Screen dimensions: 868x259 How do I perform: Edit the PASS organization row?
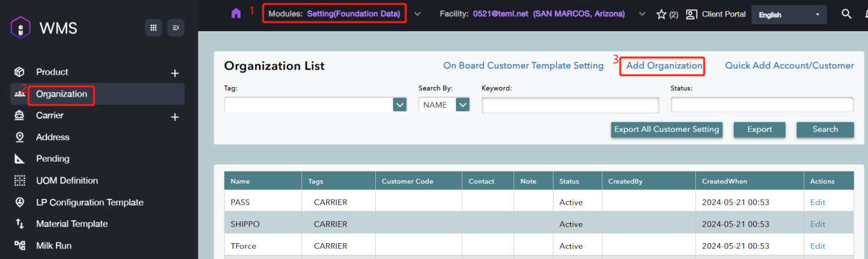[x=818, y=202]
